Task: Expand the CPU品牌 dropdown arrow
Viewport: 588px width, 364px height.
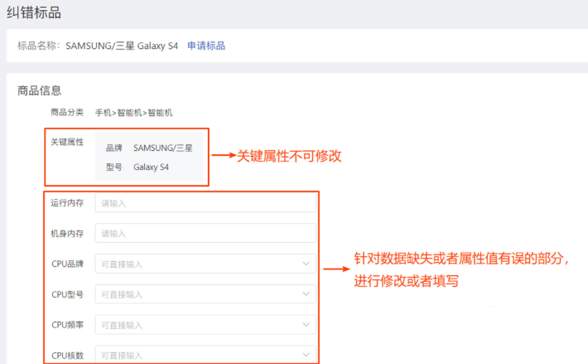Action: (x=306, y=264)
